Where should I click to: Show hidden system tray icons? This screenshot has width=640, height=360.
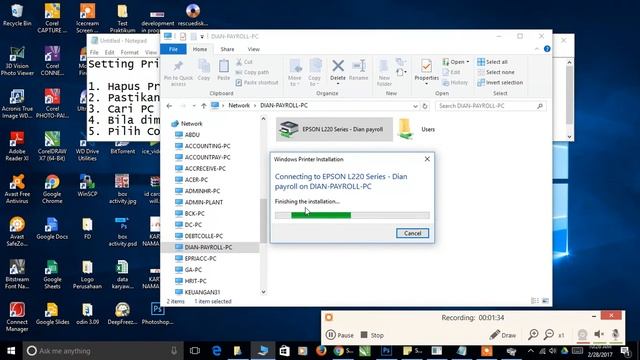point(531,351)
